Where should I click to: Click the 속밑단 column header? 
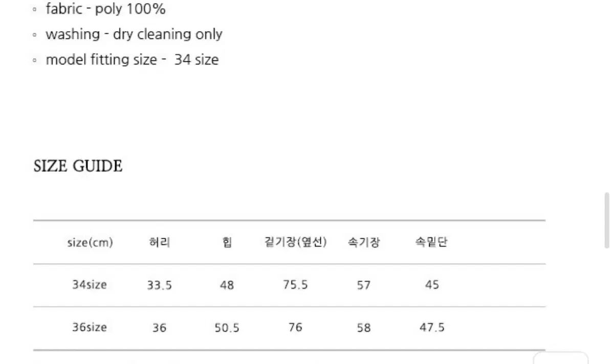(431, 242)
